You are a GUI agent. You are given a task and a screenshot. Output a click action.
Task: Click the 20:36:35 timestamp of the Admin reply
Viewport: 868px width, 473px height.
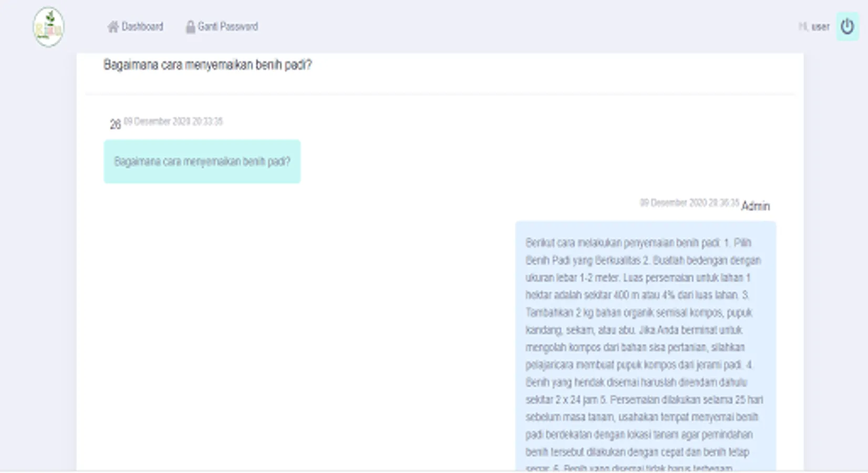tap(689, 203)
